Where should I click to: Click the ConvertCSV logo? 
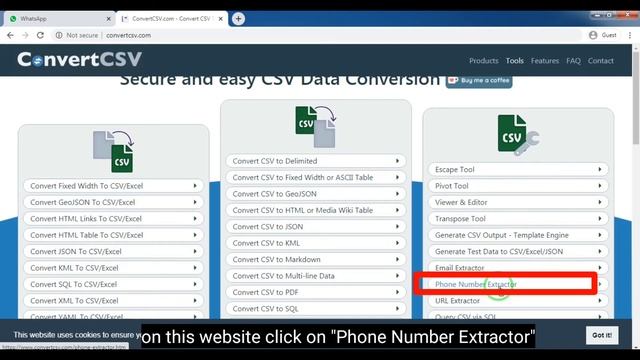tap(80, 60)
